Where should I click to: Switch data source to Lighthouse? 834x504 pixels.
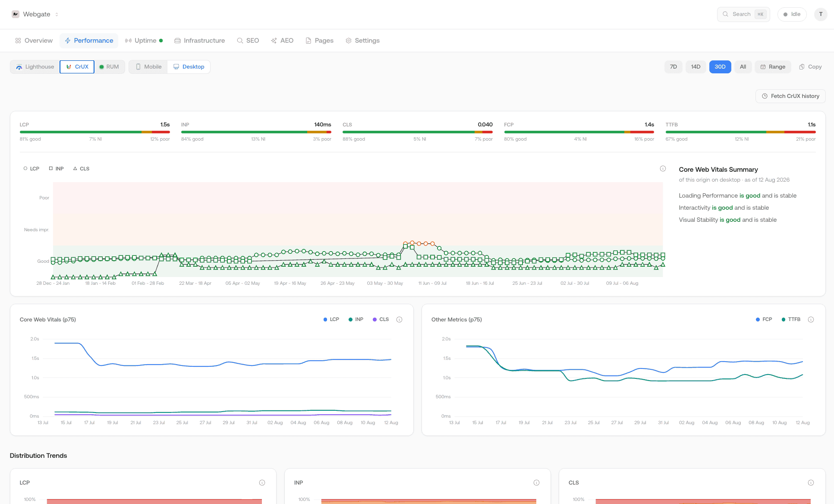(35, 67)
